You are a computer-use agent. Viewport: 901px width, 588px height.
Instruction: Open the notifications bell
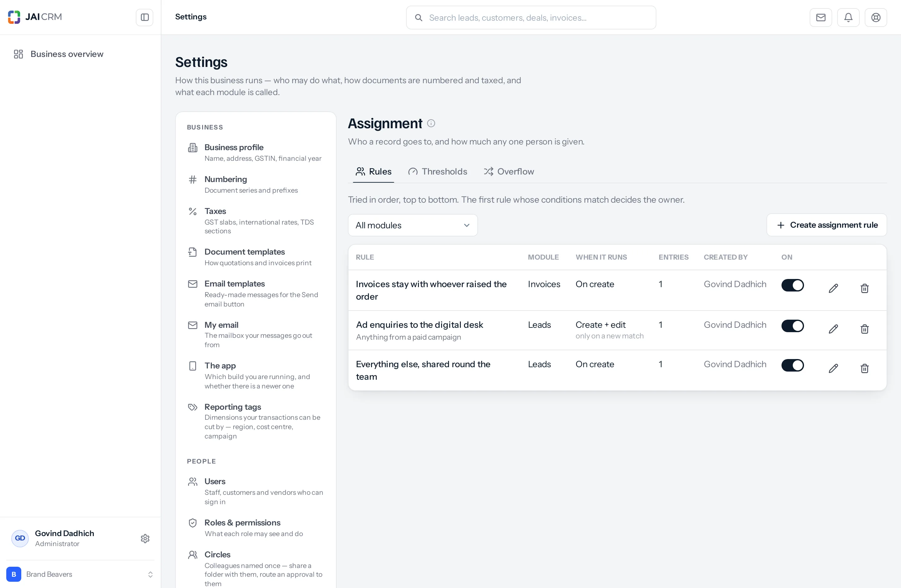pos(848,18)
